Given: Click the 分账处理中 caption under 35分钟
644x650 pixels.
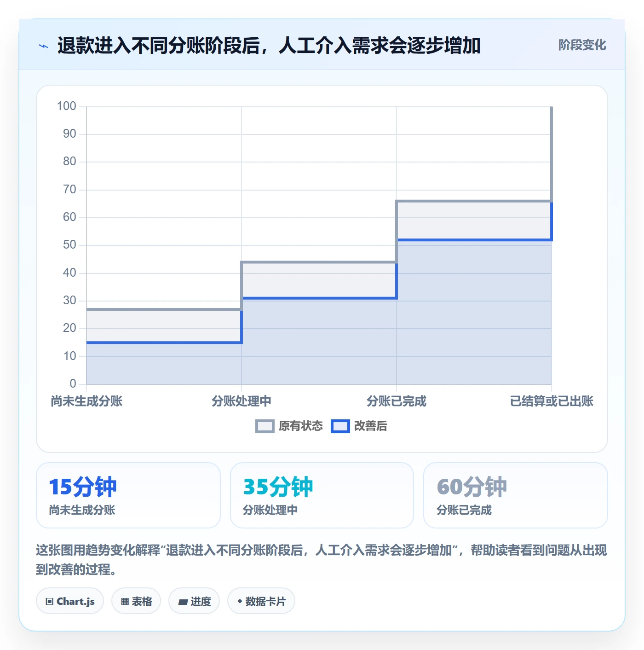Looking at the screenshot, I should [270, 510].
